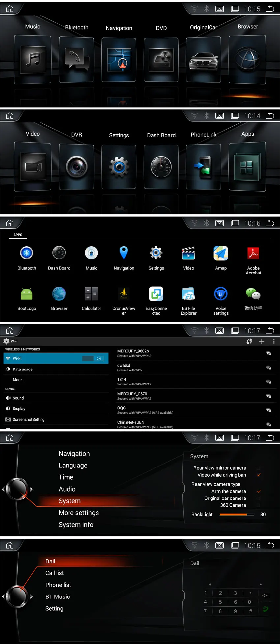Viewport: 280px width, 644px height.
Task: Open Data usage in Wi-Fi settings
Action: pos(56,369)
